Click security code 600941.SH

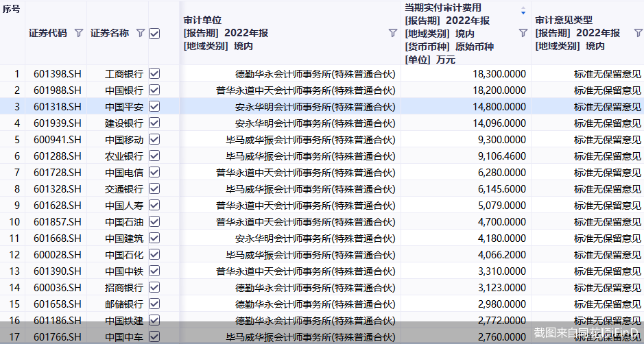pyautogui.click(x=57, y=139)
